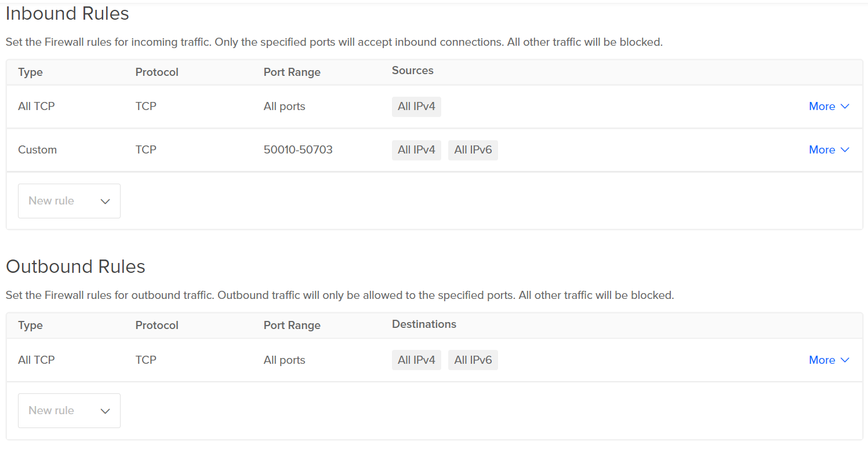This screenshot has height=453, width=868.
Task: Click the arrow in the inbound New rule box
Action: (x=105, y=202)
